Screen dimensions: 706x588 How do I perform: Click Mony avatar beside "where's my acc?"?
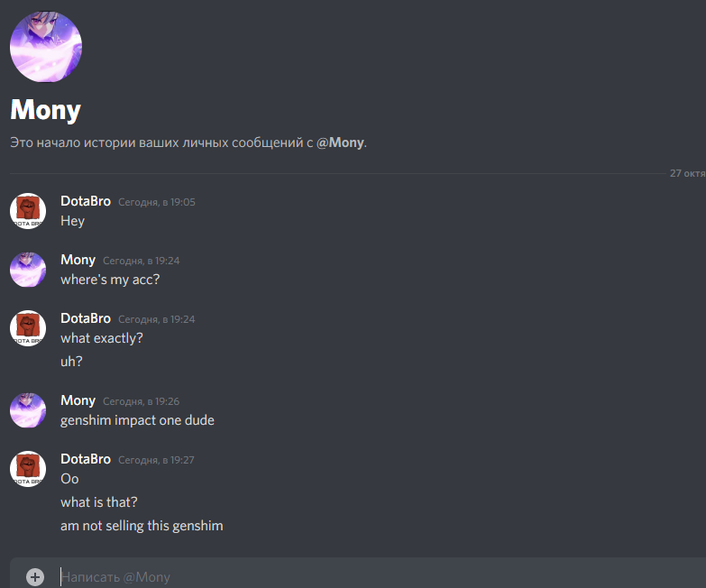(28, 270)
